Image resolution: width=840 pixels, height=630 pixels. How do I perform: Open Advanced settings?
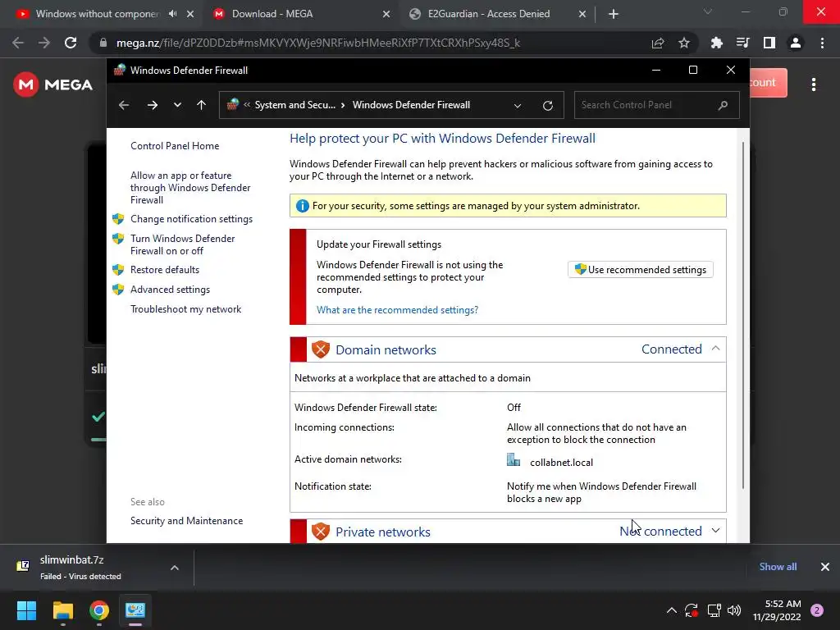(x=171, y=290)
